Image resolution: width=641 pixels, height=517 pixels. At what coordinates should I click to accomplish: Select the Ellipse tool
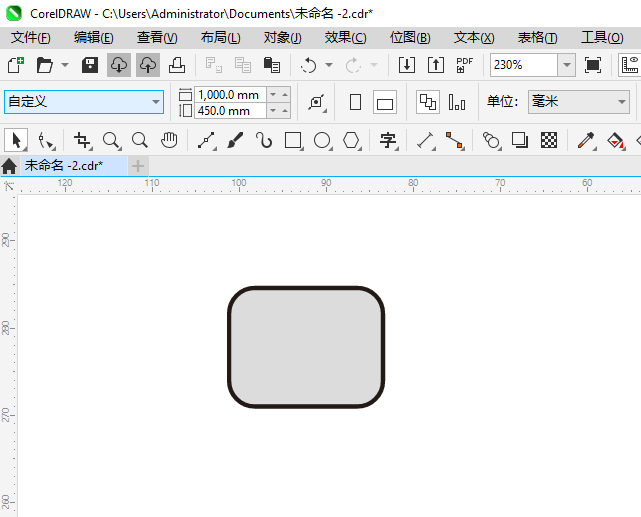pos(322,140)
